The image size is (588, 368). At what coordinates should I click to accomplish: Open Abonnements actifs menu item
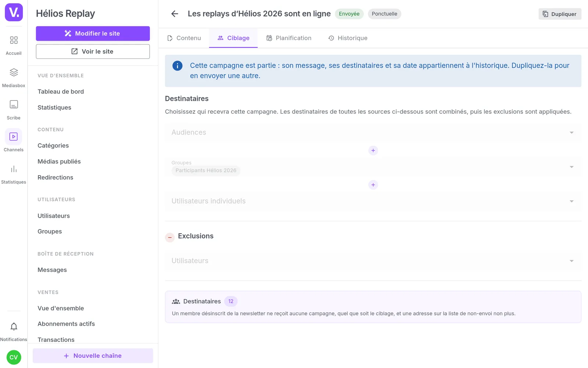[x=66, y=324]
